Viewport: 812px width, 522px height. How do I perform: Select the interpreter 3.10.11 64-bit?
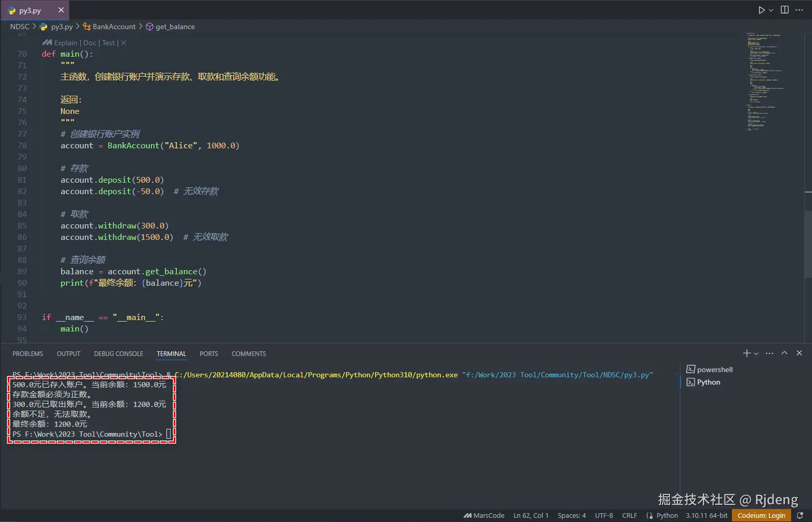(706, 515)
